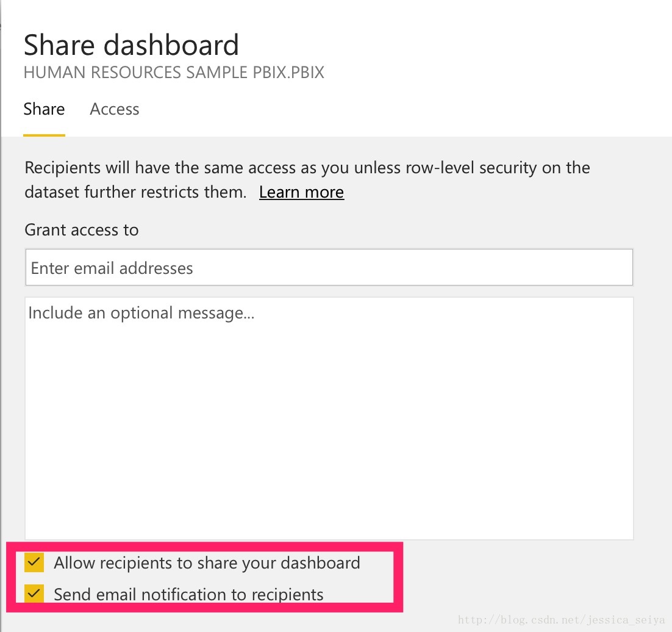Switch to the Access tab
This screenshot has width=672, height=632.
pyautogui.click(x=115, y=109)
